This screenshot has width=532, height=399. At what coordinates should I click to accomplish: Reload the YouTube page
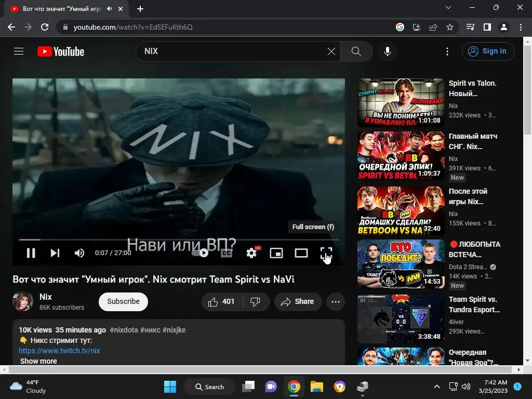[45, 27]
